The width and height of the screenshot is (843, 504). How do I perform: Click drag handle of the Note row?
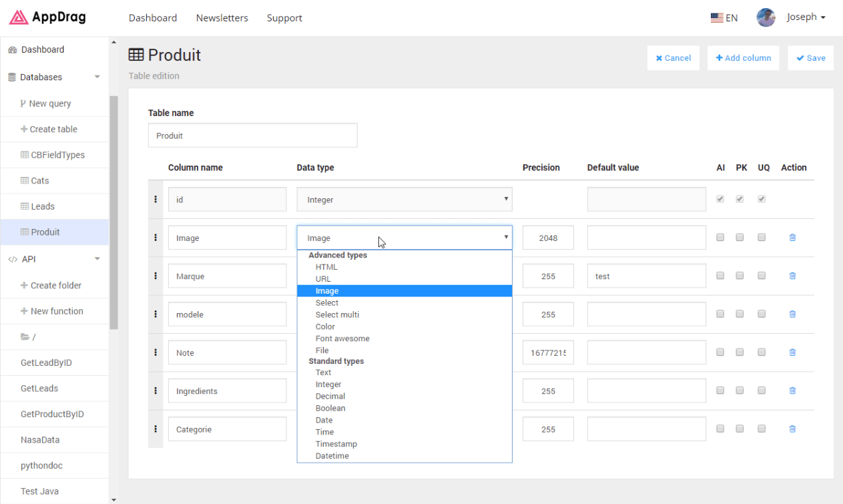[x=156, y=352]
